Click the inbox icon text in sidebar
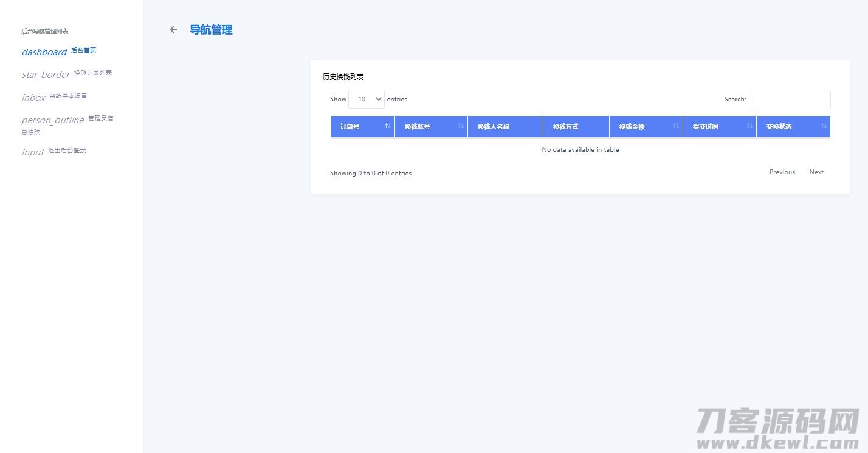 coord(34,98)
